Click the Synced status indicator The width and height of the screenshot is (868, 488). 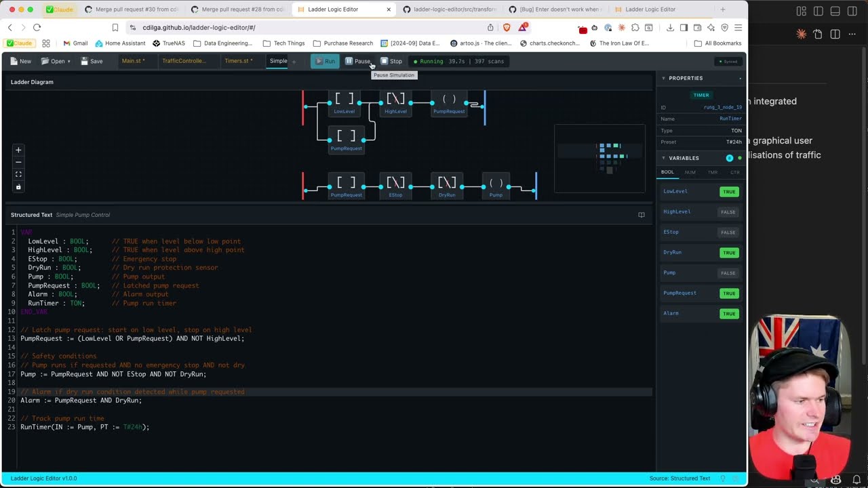coord(729,62)
